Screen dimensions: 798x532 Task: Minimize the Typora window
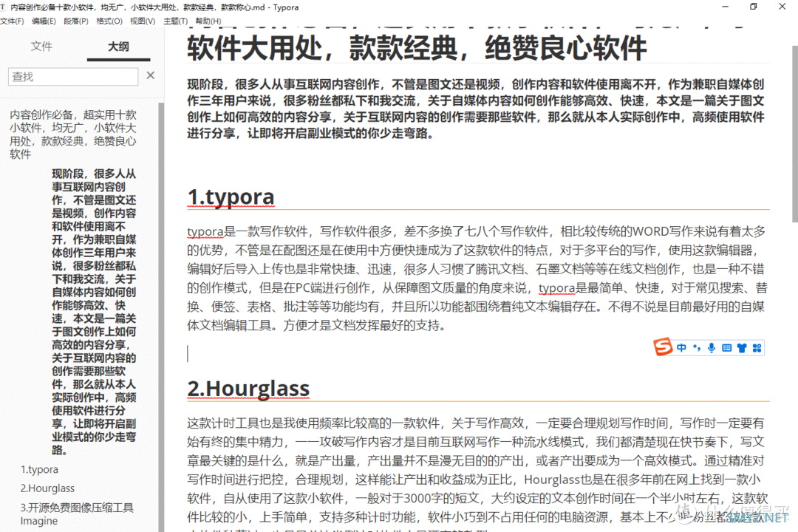(x=726, y=7)
